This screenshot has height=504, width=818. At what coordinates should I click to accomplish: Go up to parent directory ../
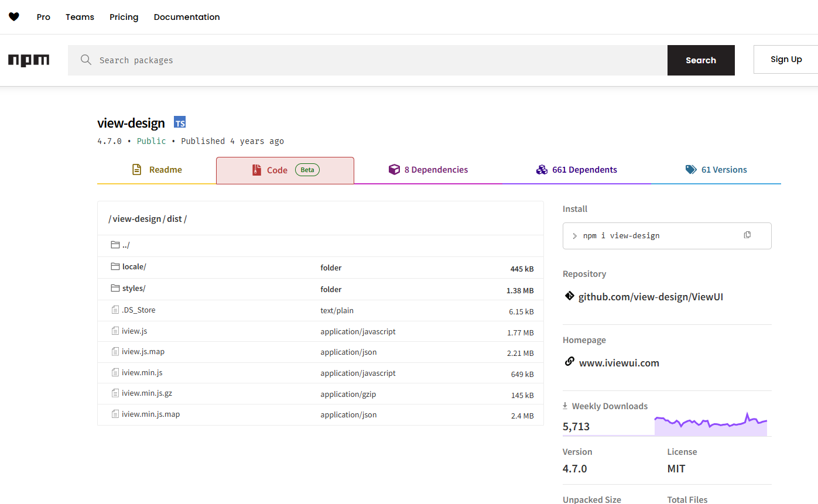[x=126, y=245]
